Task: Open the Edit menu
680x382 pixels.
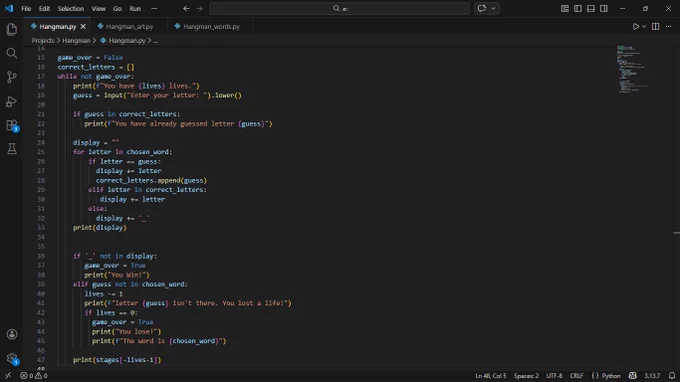Action: coord(44,8)
